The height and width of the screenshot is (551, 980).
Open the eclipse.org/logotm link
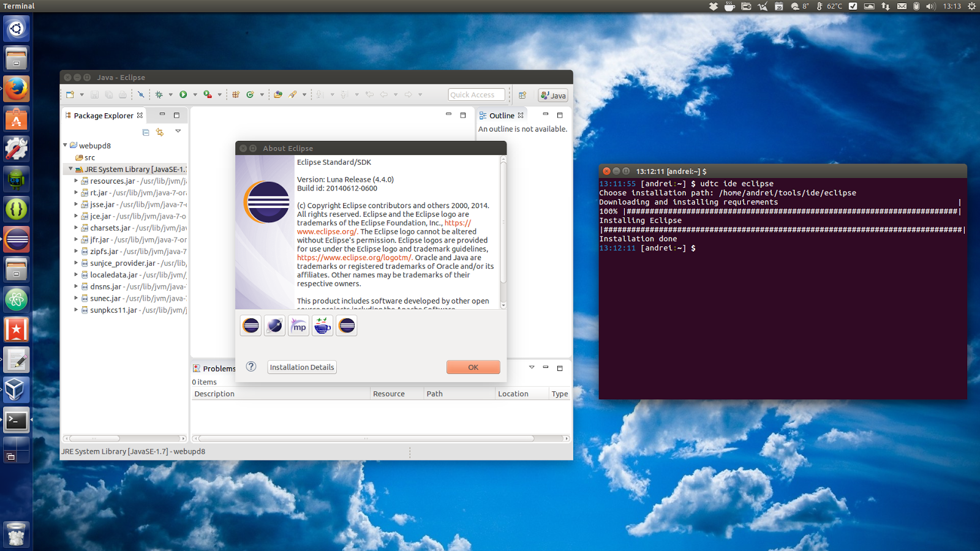coord(355,257)
